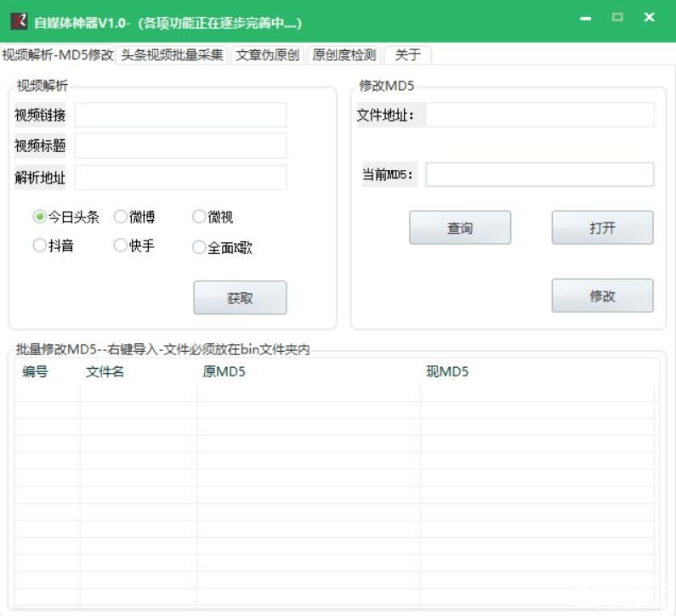Open the 关于 tab
Screen dimensions: 676x616
point(407,55)
